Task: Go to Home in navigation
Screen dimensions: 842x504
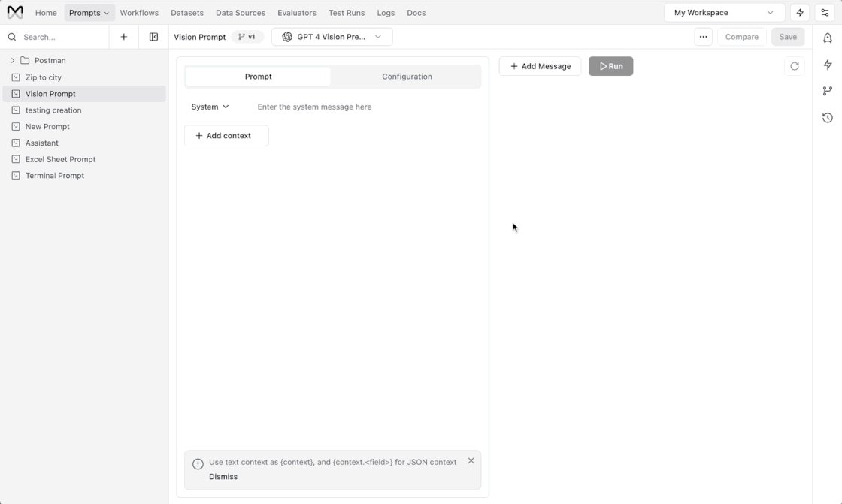Action: (x=46, y=12)
